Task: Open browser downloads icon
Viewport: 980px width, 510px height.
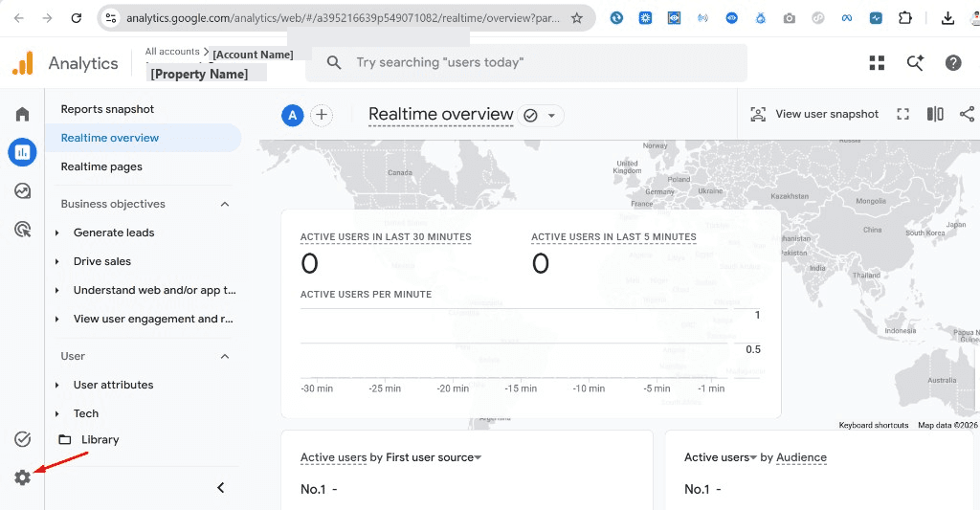Action: (947, 18)
